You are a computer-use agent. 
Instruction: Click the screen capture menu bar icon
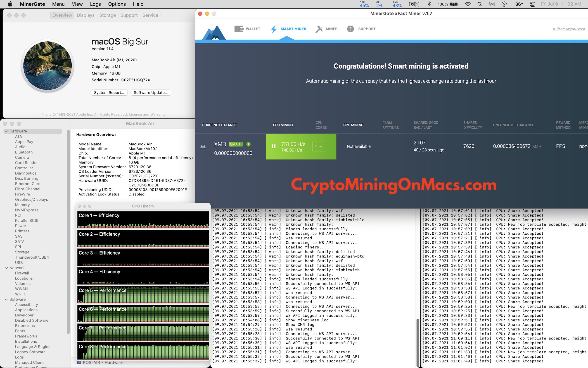[x=414, y=4]
